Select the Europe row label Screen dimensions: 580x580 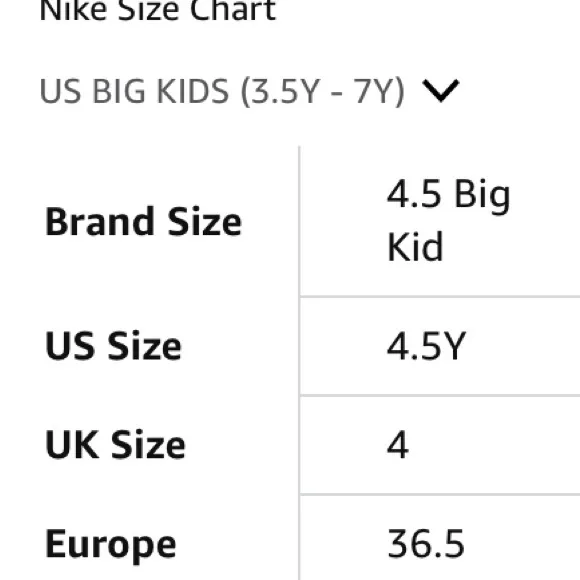point(110,544)
